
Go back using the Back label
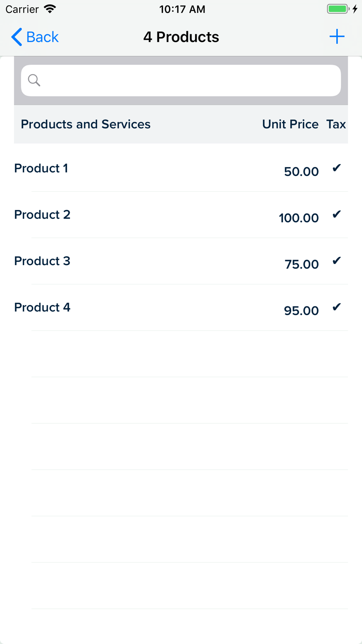(x=42, y=37)
